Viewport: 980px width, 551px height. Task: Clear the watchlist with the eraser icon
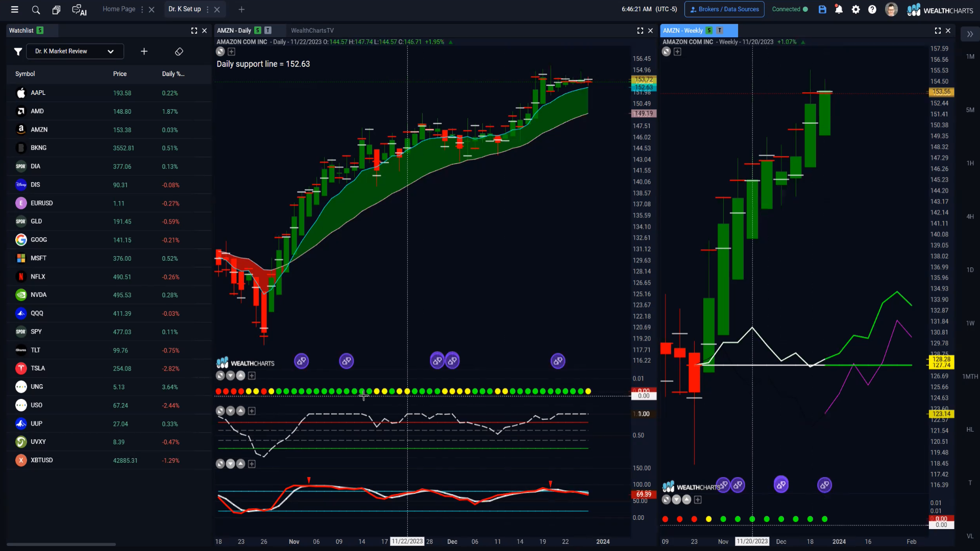pyautogui.click(x=179, y=52)
